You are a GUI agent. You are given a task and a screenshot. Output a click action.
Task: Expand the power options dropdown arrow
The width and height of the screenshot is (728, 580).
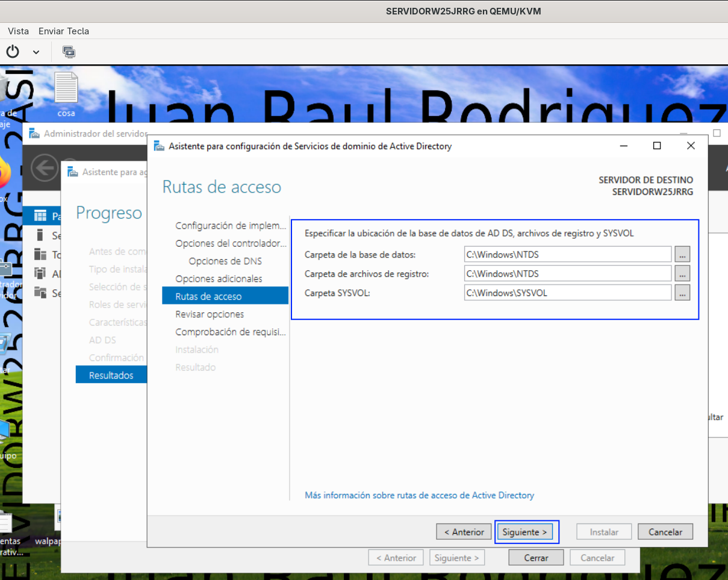[x=36, y=52]
